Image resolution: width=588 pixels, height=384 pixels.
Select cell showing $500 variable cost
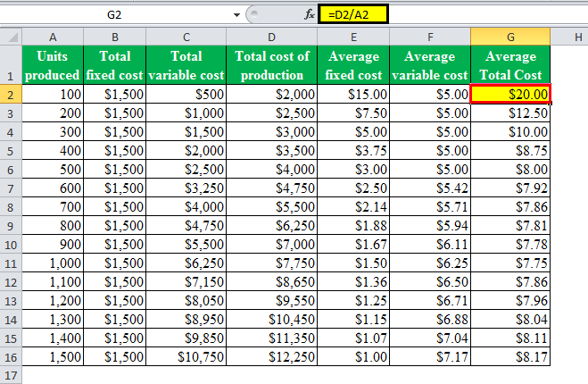tap(186, 94)
